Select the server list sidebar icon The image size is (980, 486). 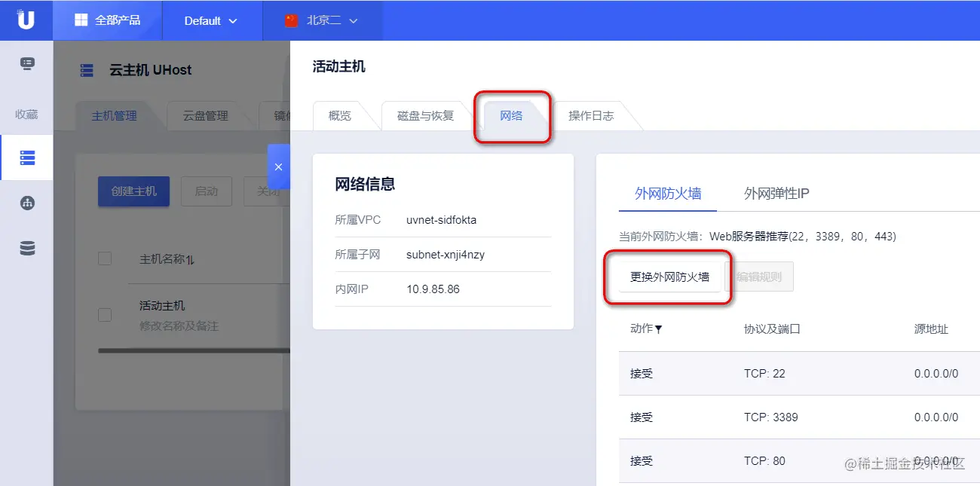click(27, 157)
